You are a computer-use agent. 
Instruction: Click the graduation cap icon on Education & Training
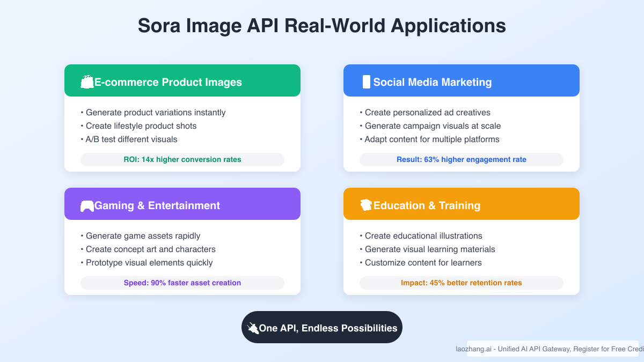pyautogui.click(x=367, y=205)
